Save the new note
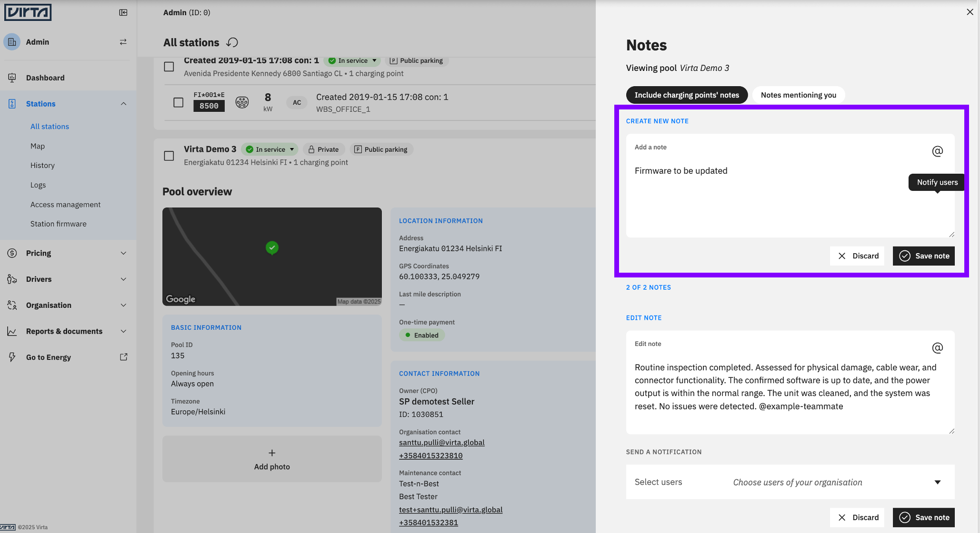The width and height of the screenshot is (980, 533). 924,256
